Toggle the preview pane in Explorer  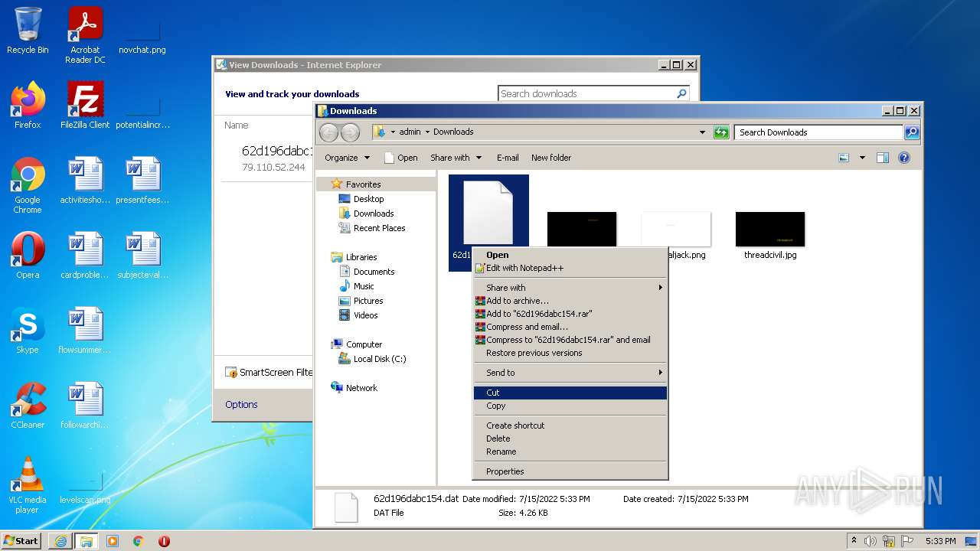pyautogui.click(x=882, y=158)
